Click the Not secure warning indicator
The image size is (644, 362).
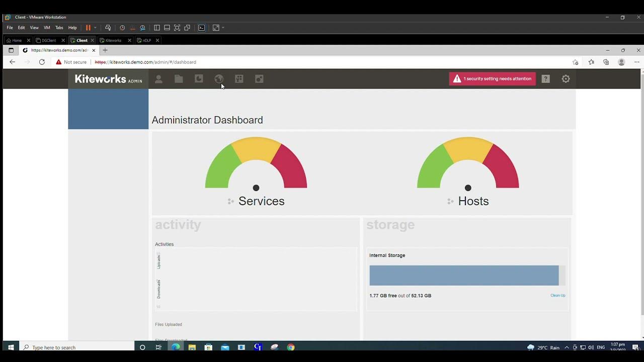pos(71,62)
